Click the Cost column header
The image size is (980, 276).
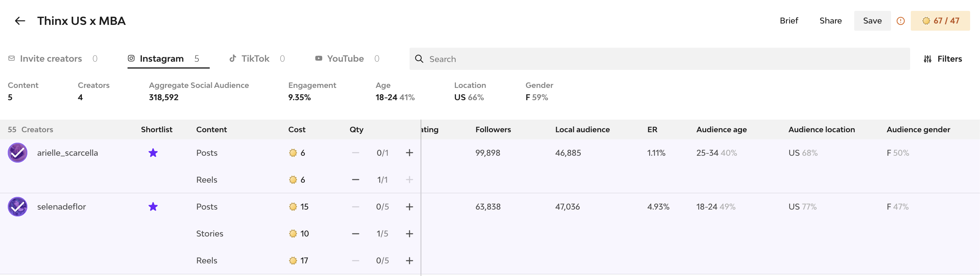point(297,129)
